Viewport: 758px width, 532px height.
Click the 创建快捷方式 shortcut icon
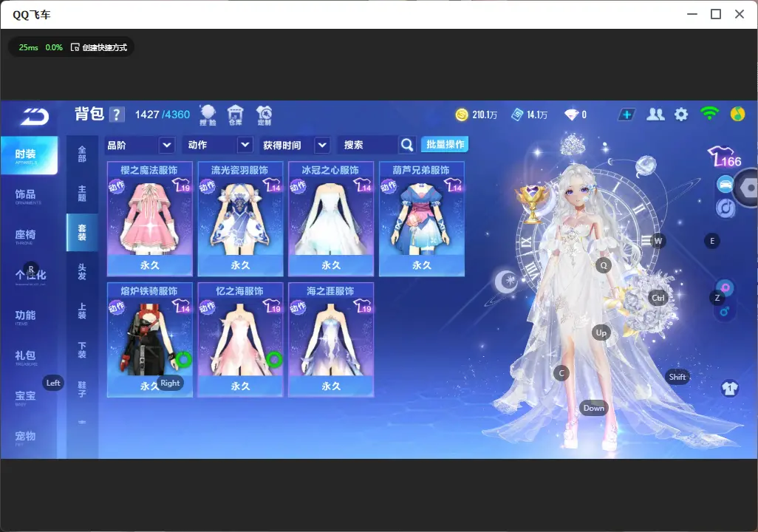75,47
